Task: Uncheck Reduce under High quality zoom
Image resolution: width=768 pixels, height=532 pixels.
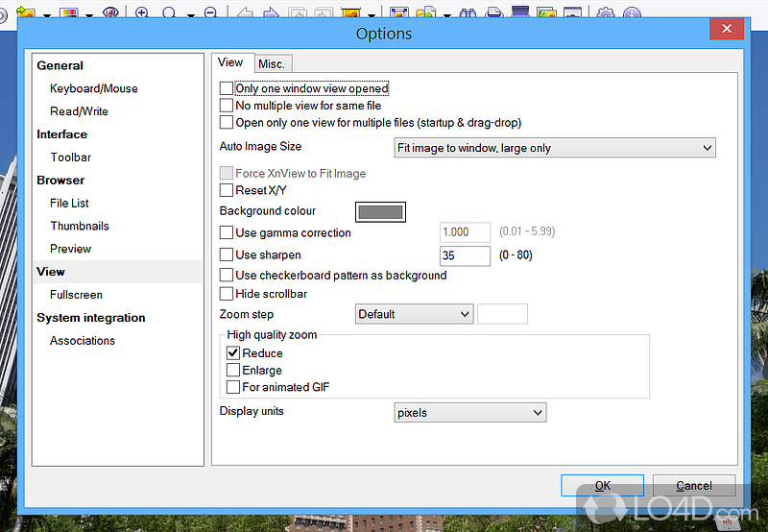Action: tap(232, 352)
